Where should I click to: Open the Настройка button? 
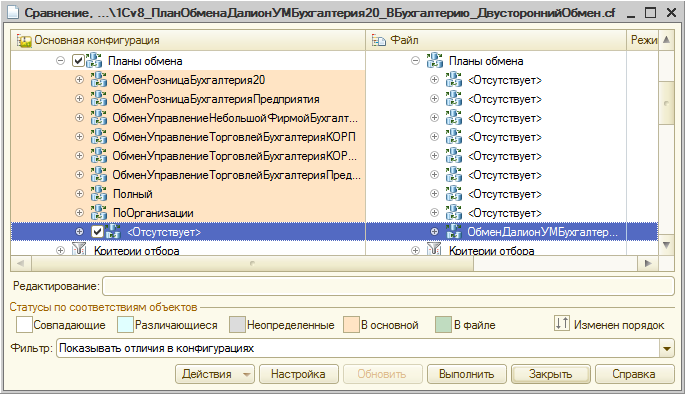298,374
